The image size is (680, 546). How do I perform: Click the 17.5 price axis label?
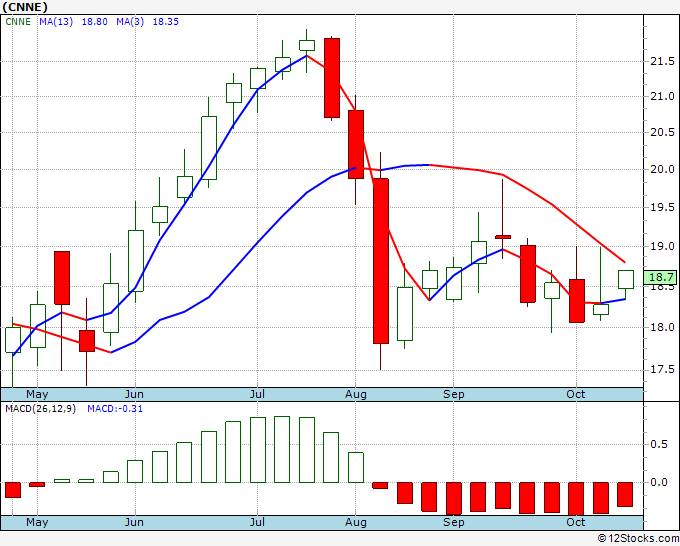(662, 369)
